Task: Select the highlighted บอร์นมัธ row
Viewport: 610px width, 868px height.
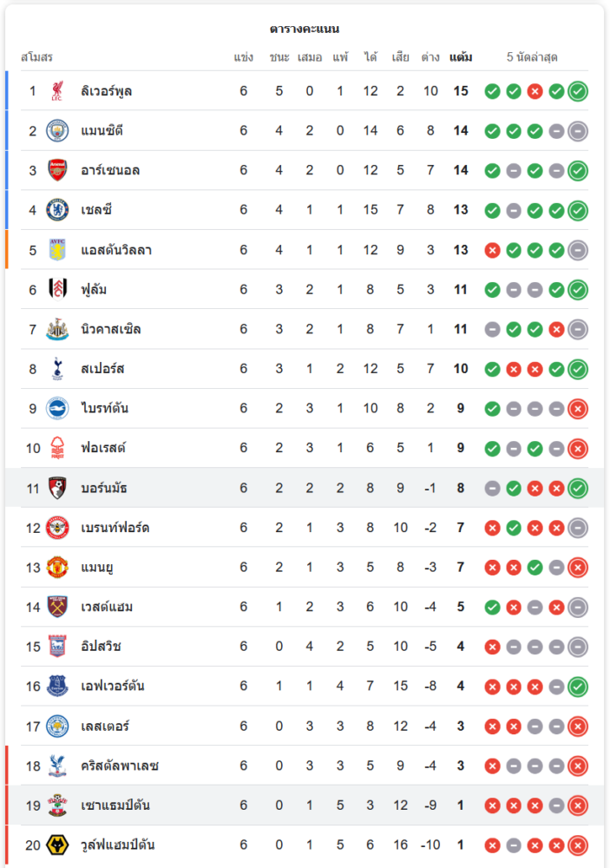Action: click(x=305, y=488)
